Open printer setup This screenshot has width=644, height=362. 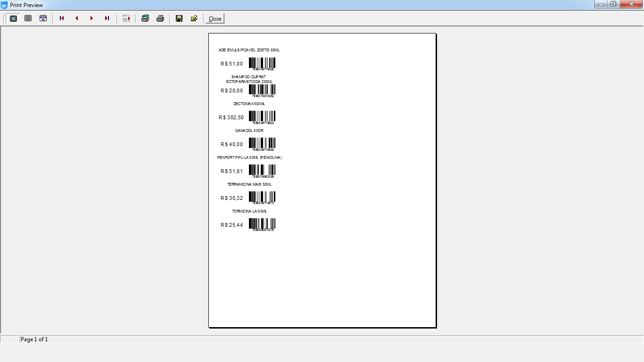pyautogui.click(x=145, y=18)
